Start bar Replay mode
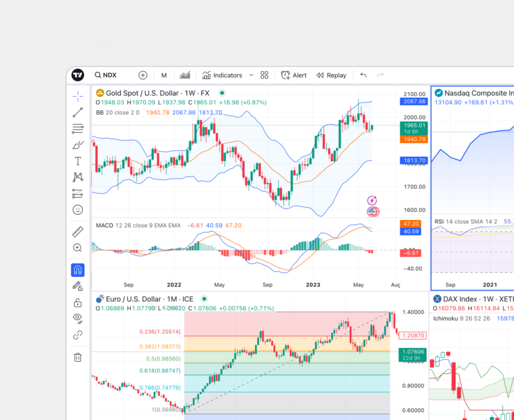This screenshot has width=514, height=420. coord(331,75)
